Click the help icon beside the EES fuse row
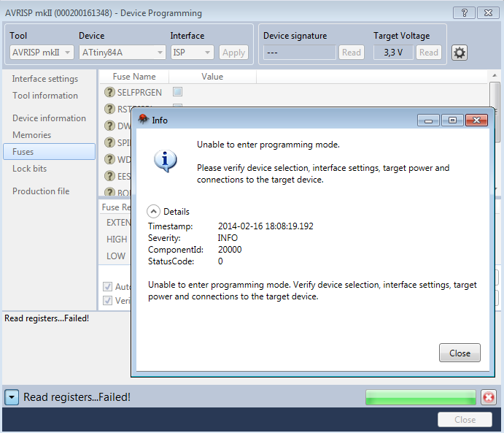The width and height of the screenshot is (504, 433). 109,176
